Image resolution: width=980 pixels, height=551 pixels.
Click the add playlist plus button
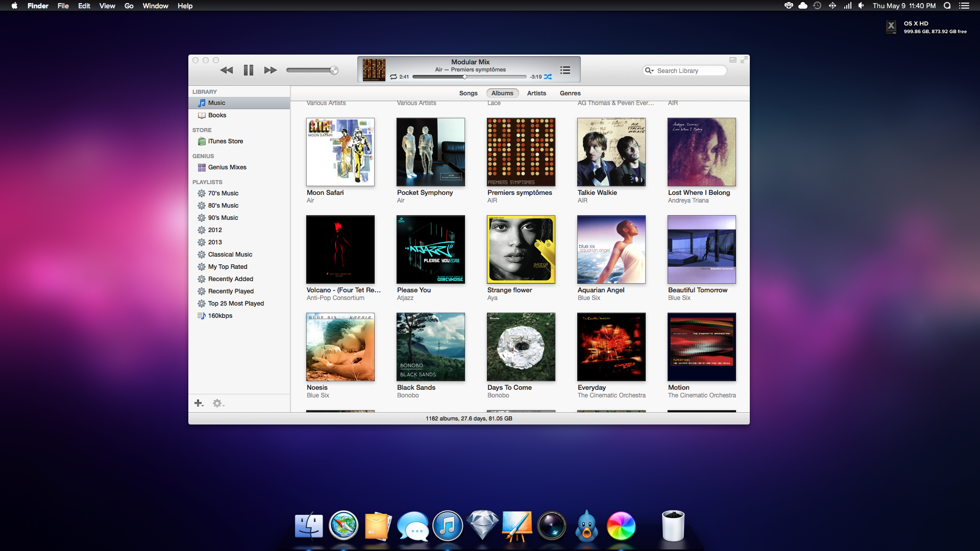(x=199, y=404)
